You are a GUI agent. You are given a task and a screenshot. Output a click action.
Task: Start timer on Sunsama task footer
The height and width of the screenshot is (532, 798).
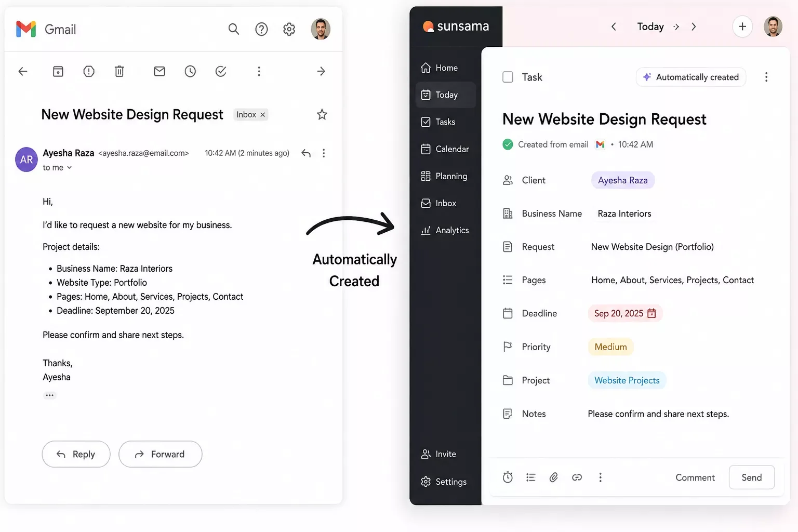tap(508, 477)
